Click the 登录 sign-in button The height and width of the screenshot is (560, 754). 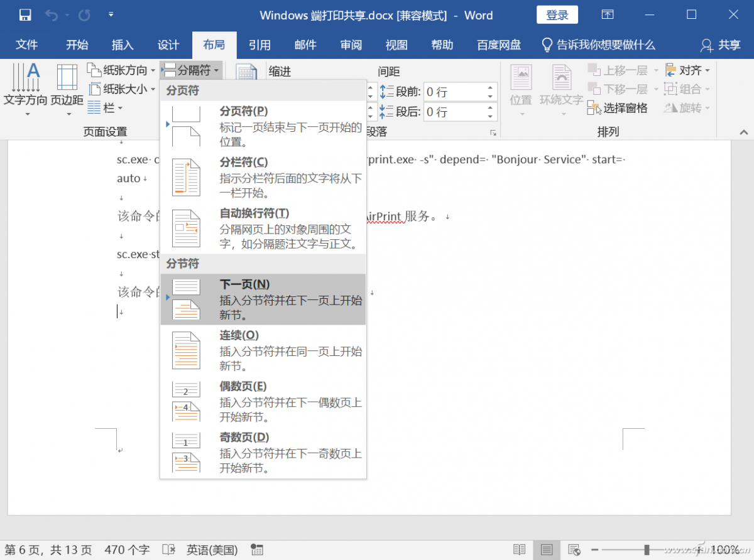(x=557, y=15)
